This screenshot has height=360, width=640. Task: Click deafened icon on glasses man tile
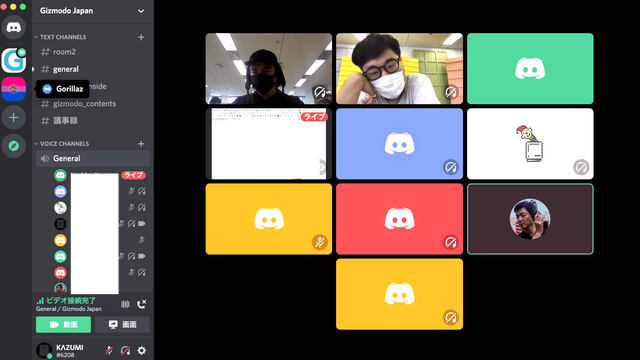pos(451,92)
